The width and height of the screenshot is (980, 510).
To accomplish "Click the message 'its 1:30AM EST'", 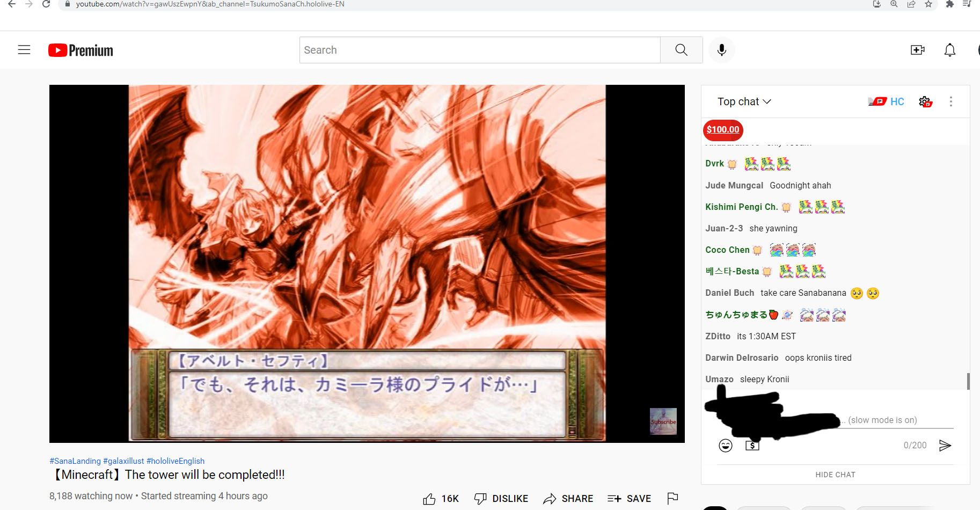I will 766,336.
